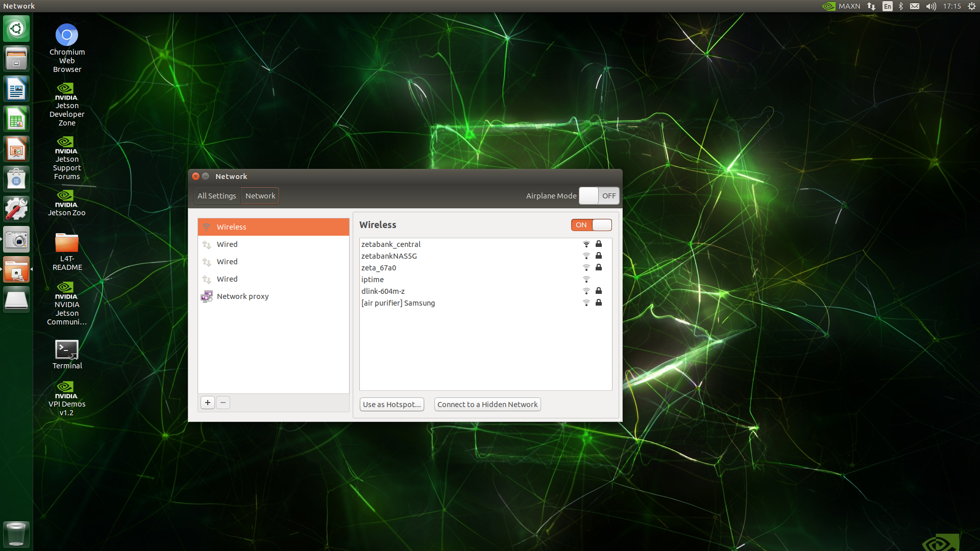Connect to dlink-604m-z network
This screenshot has height=551, width=980.
pyautogui.click(x=485, y=291)
